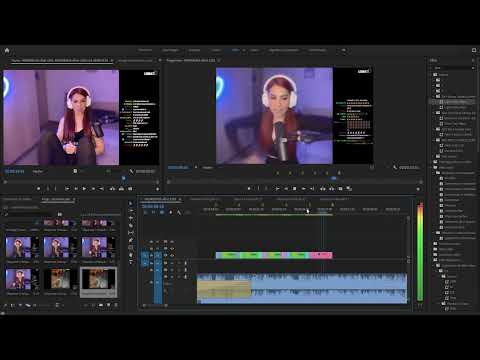Toggle V1 track output eye
480x360 pixels.
coord(172,255)
